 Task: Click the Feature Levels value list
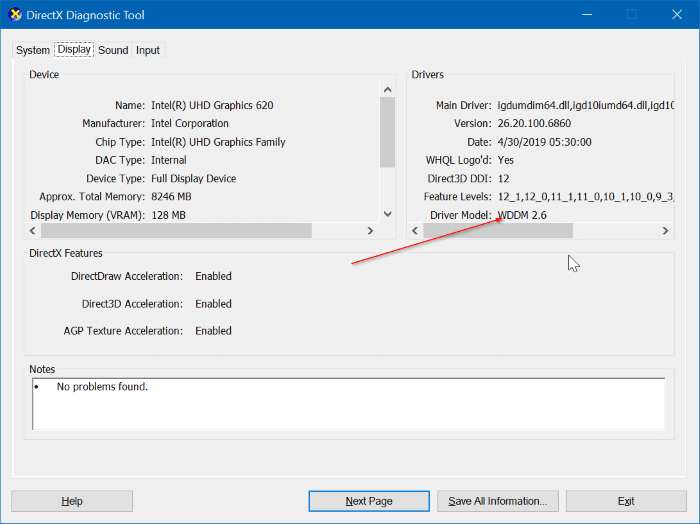point(586,196)
